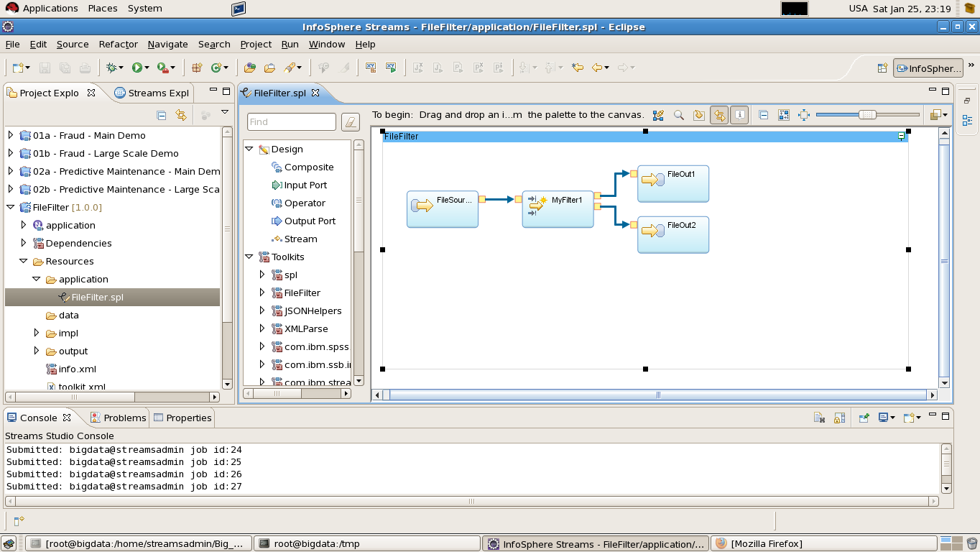
Task: Click the FileOut1 sink operator node
Action: click(673, 184)
